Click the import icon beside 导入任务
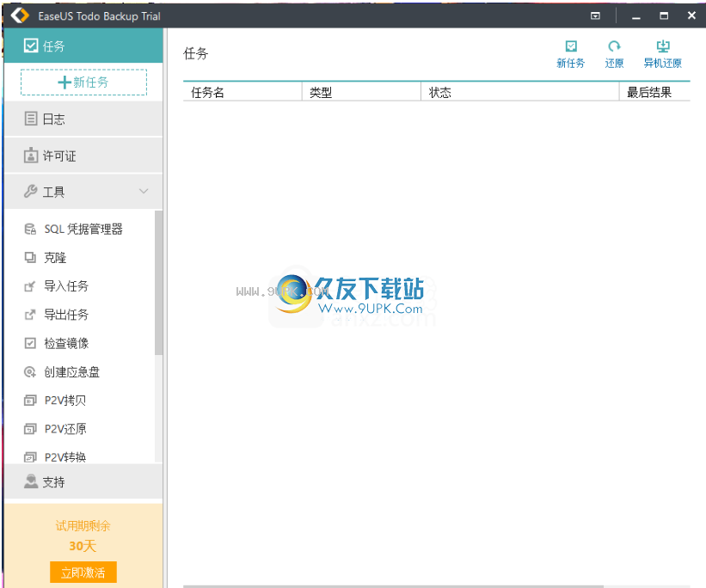Image resolution: width=706 pixels, height=588 pixels. [x=30, y=286]
